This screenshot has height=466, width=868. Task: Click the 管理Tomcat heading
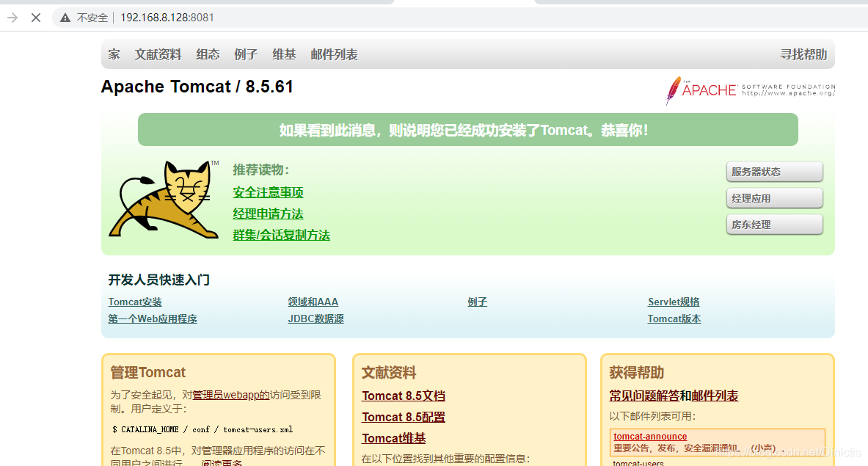(147, 373)
